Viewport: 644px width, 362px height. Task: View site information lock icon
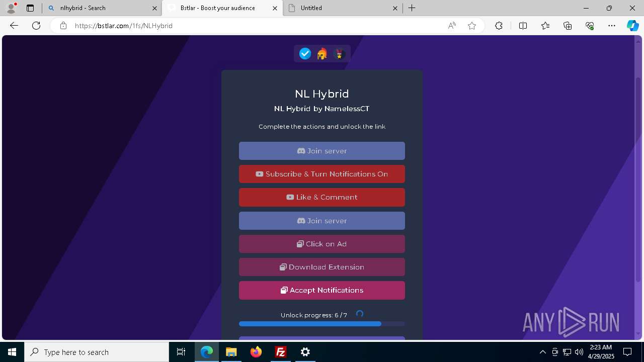pyautogui.click(x=63, y=26)
